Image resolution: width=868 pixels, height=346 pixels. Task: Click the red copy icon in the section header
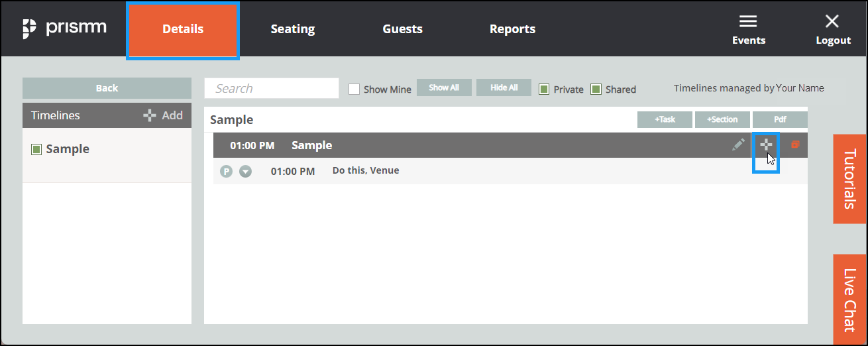pos(795,144)
